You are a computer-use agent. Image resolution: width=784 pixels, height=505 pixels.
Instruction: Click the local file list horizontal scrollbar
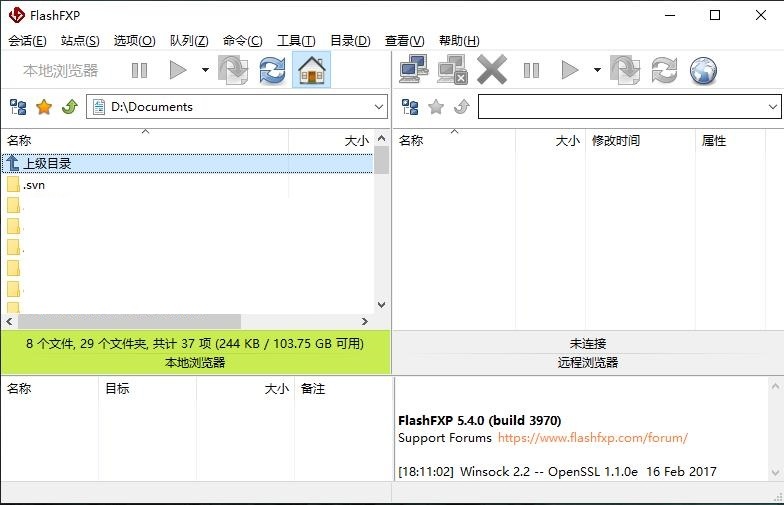(130, 321)
